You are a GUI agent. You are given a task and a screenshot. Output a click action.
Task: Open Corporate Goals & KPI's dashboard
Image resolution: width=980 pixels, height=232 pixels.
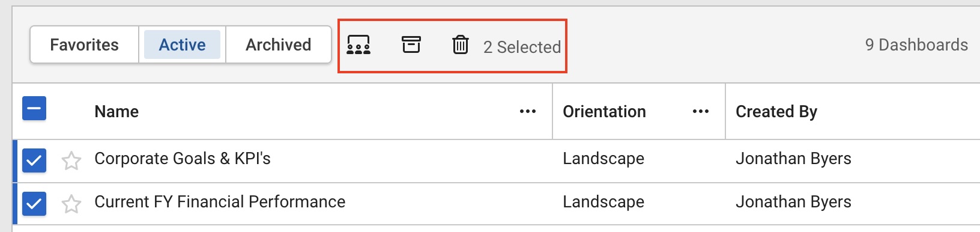click(x=183, y=159)
